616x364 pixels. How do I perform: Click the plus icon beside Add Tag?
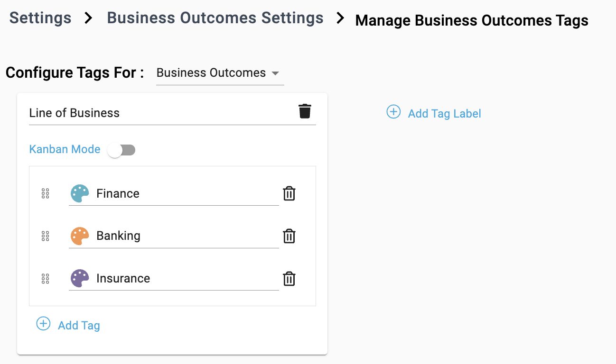click(x=43, y=324)
